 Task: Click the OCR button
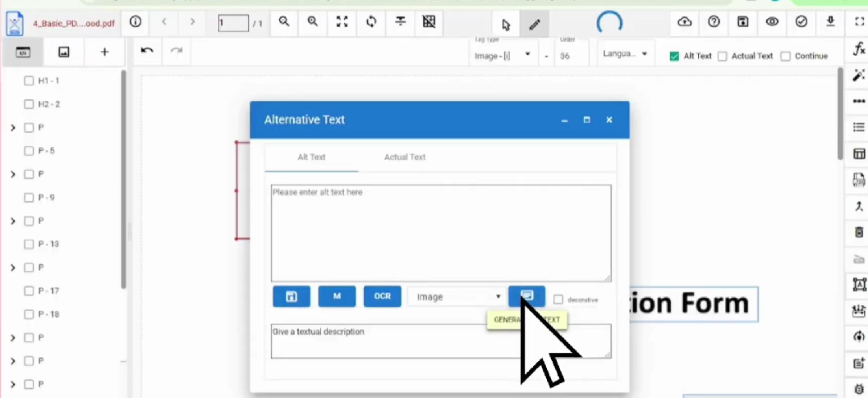point(382,296)
